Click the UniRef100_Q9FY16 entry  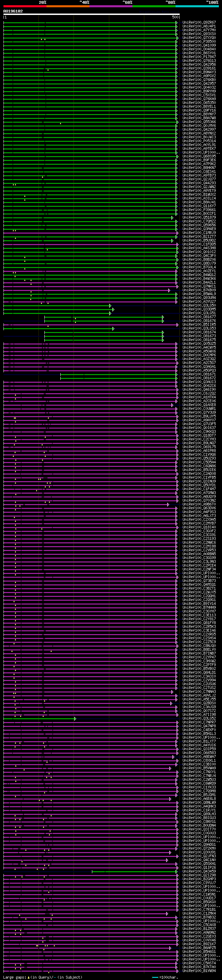[x=199, y=110]
